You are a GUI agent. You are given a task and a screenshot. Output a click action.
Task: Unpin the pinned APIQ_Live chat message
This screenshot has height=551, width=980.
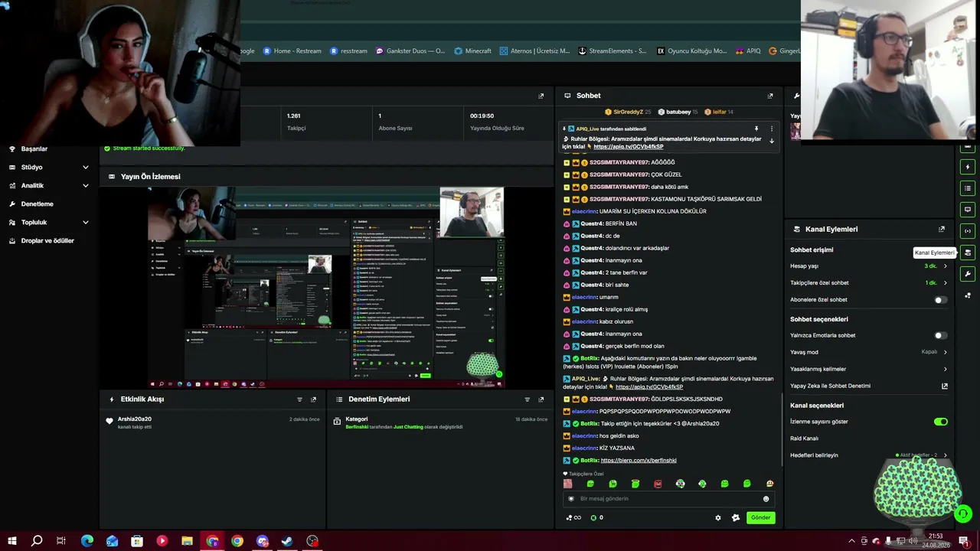(756, 129)
